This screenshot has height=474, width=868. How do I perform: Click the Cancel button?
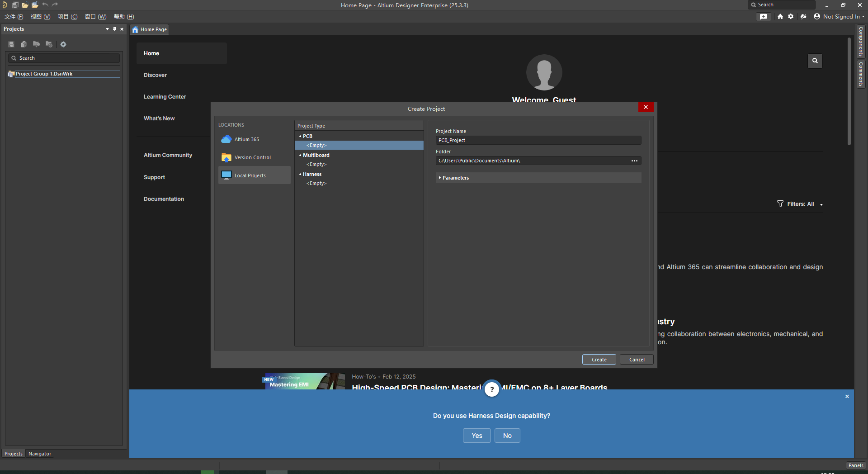click(637, 360)
